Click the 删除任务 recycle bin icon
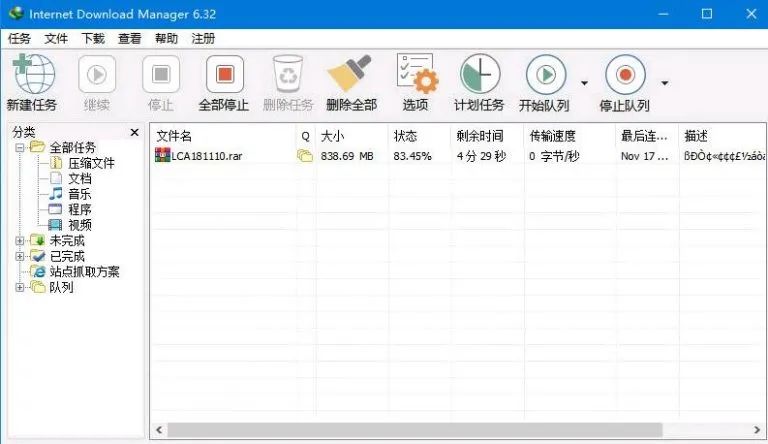 coord(288,74)
